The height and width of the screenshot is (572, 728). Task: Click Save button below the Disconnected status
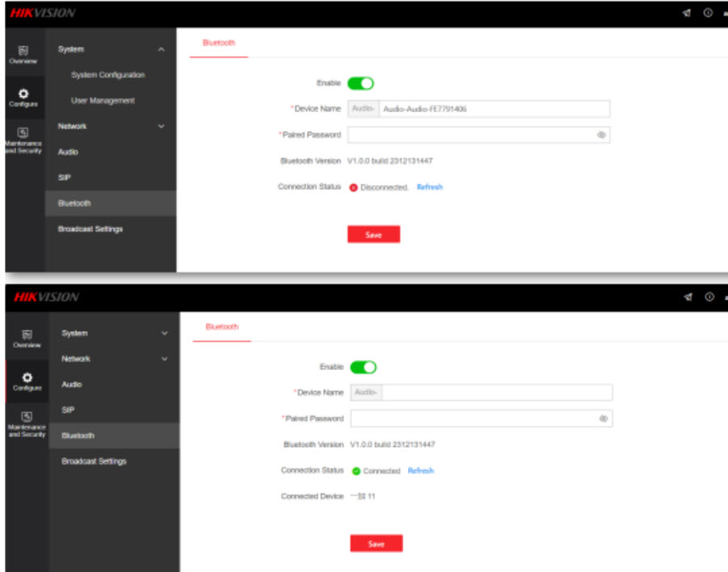tap(373, 235)
